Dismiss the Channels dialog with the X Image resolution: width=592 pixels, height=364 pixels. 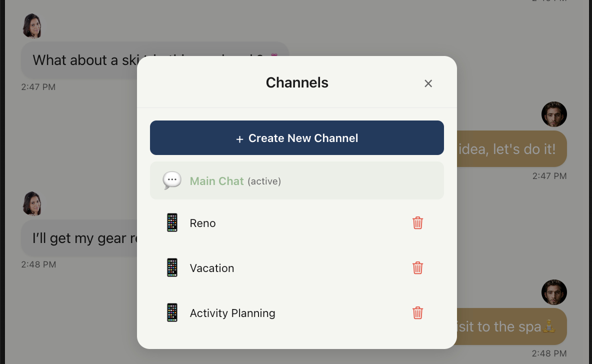click(x=428, y=83)
